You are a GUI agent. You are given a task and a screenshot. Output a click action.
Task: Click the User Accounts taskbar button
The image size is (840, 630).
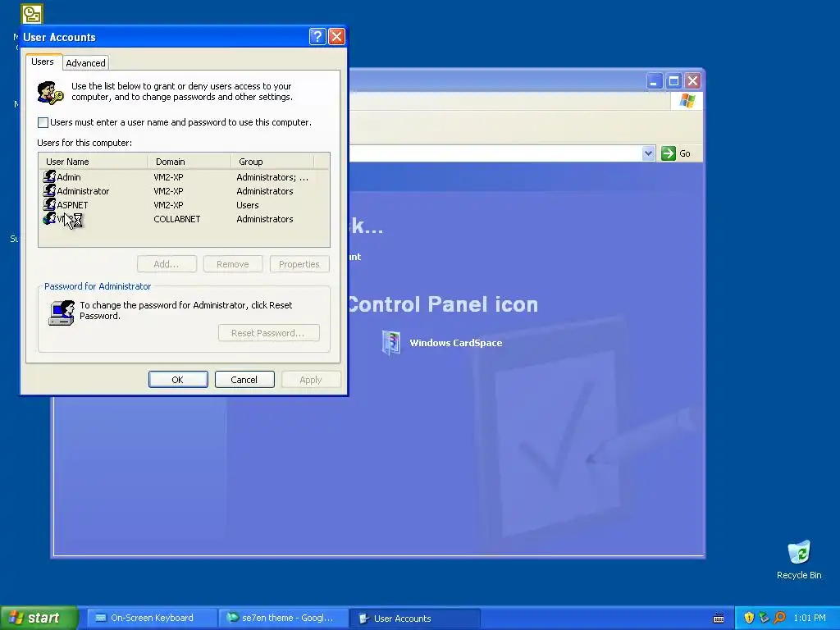[414, 618]
